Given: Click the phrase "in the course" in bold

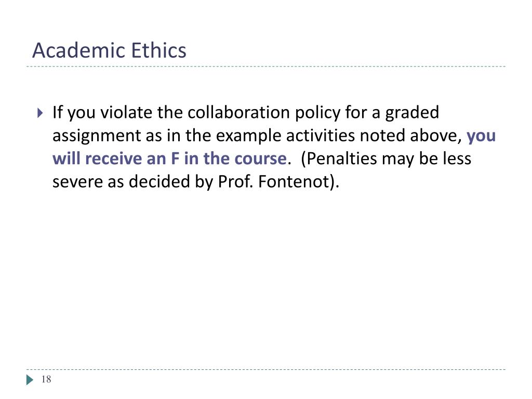Looking at the screenshot, I should coord(235,158).
